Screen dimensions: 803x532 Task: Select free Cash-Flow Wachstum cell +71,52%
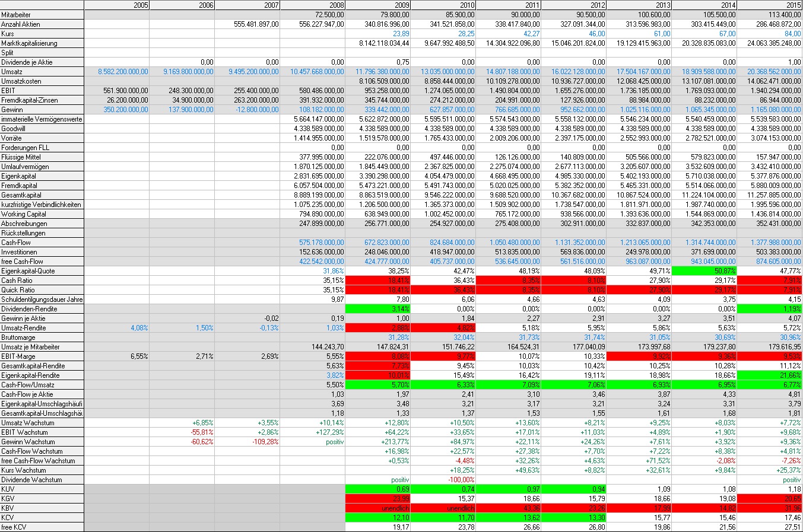click(639, 460)
